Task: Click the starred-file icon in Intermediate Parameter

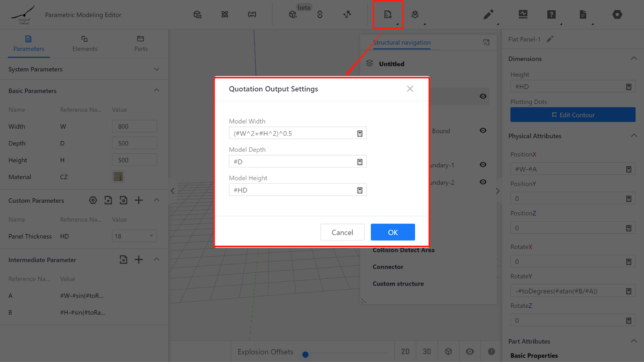Action: (124, 260)
